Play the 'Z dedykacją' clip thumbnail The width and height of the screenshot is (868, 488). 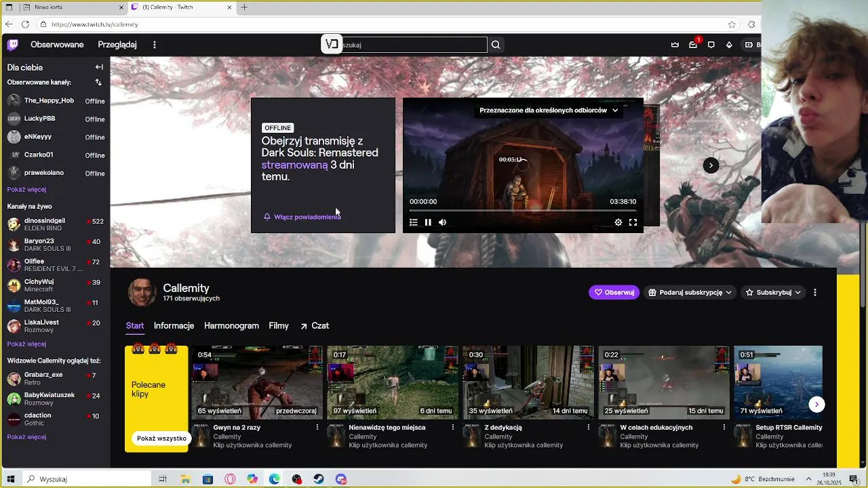pyautogui.click(x=528, y=382)
